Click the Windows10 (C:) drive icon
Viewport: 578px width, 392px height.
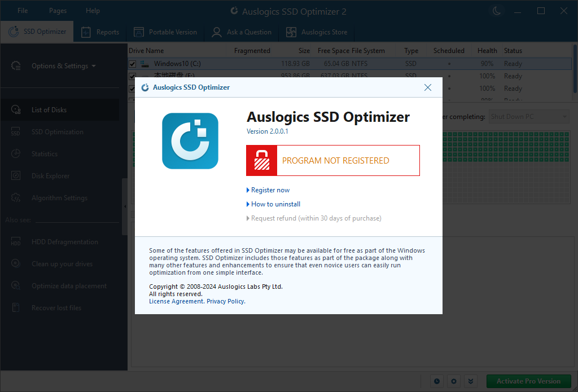click(x=145, y=64)
